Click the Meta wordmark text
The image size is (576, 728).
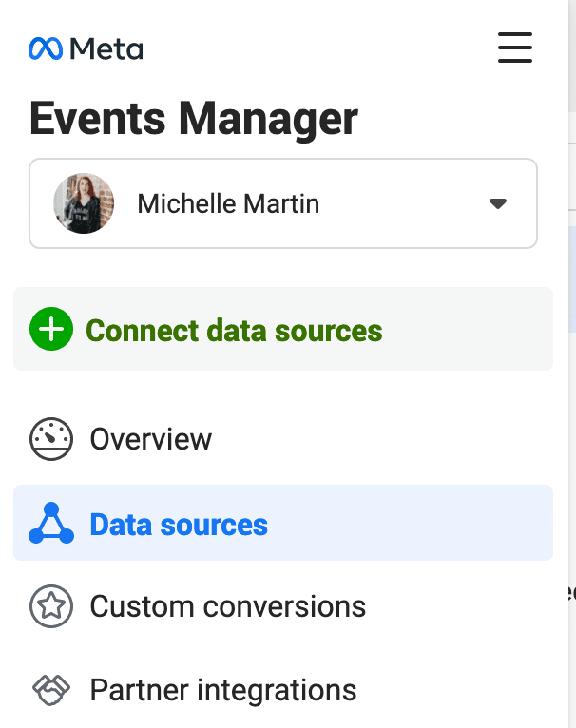(107, 48)
